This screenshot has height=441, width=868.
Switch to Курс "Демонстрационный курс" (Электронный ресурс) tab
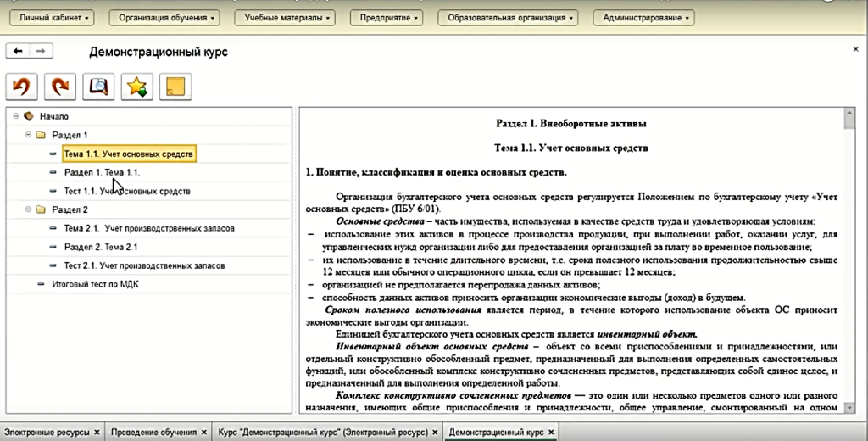coord(323,433)
